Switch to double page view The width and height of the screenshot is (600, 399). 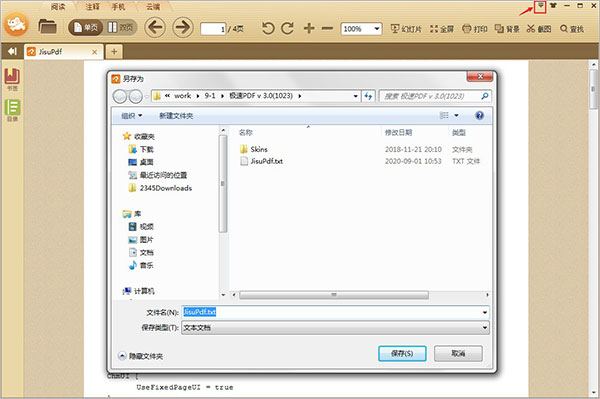120,28
